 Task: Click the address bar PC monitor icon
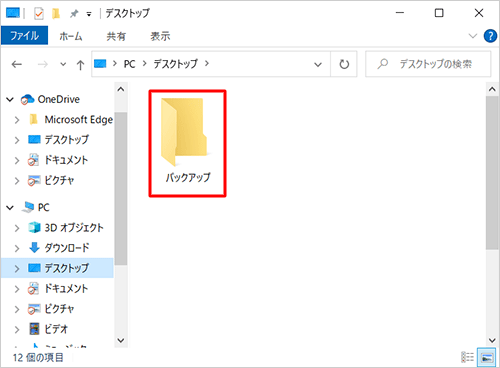(100, 64)
